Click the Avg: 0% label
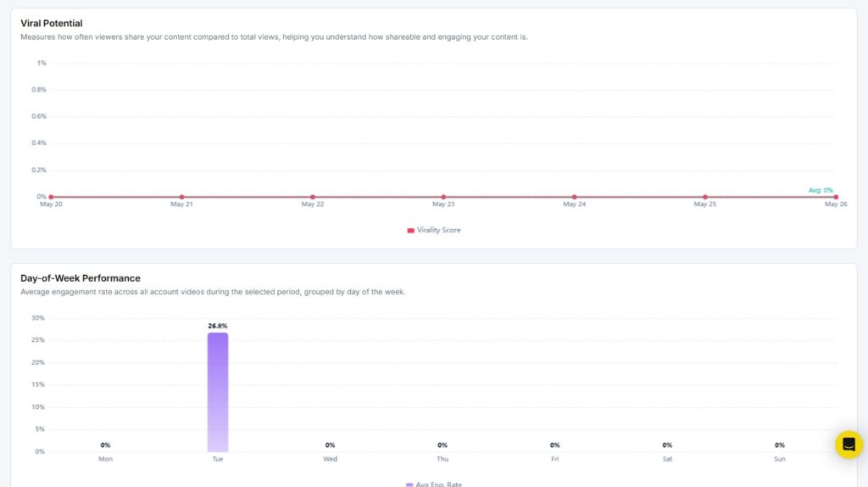 click(x=821, y=190)
